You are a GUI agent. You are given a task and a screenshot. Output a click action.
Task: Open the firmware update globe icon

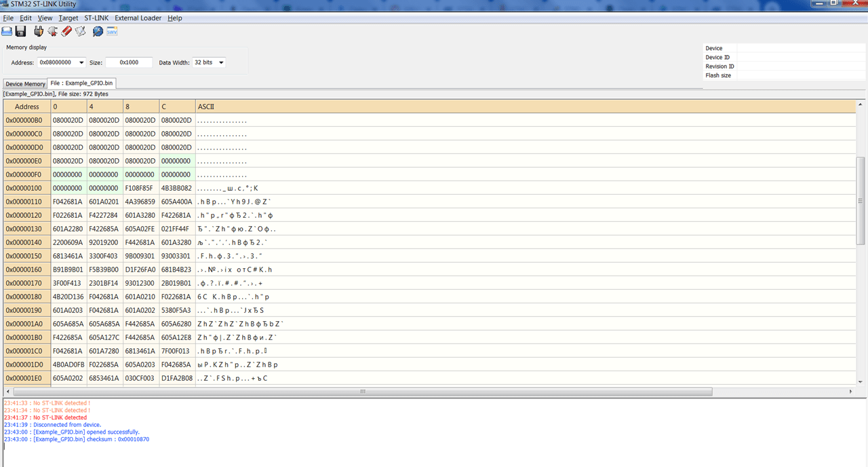pos(98,31)
